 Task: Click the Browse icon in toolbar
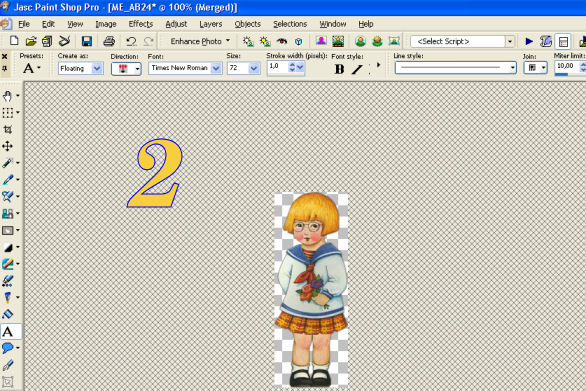47,41
